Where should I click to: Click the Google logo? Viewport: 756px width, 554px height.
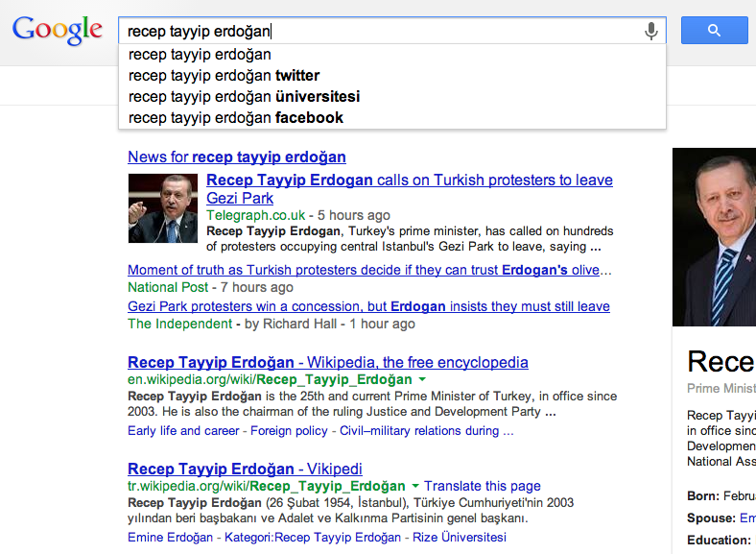tap(57, 31)
